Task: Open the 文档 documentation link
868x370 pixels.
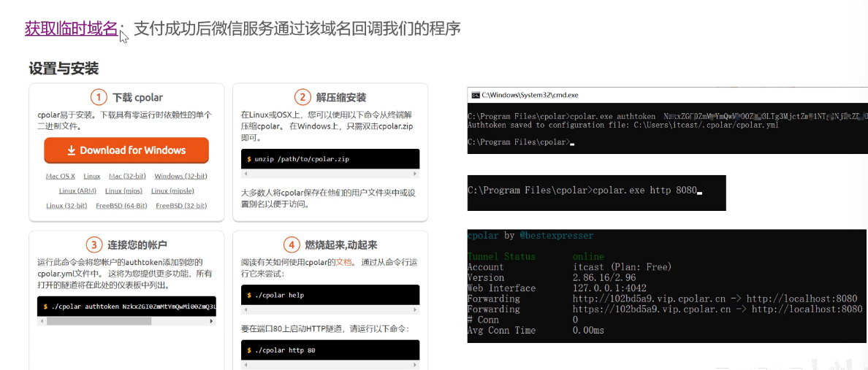Action: pyautogui.click(x=344, y=262)
